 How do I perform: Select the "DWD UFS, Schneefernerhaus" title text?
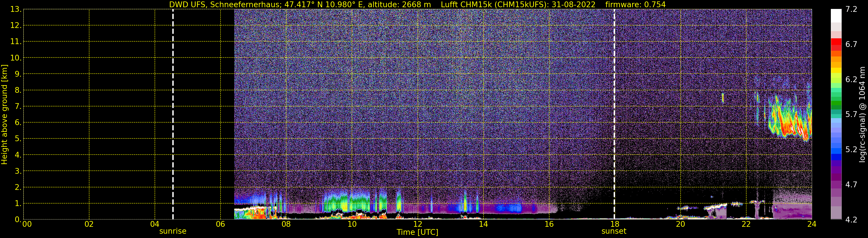tap(225, 5)
